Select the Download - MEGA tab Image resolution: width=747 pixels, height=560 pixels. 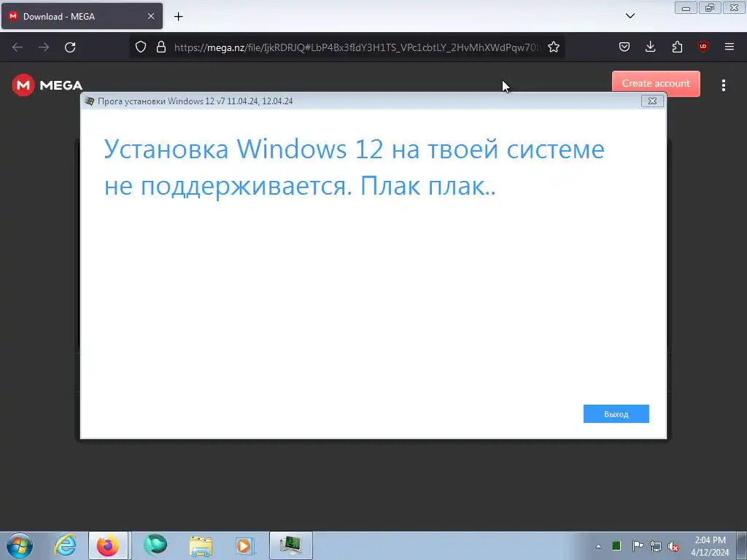click(x=82, y=16)
